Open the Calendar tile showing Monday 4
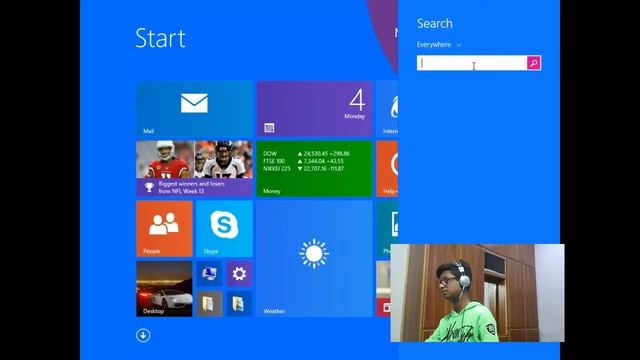Image resolution: width=640 pixels, height=360 pixels. coord(314,109)
